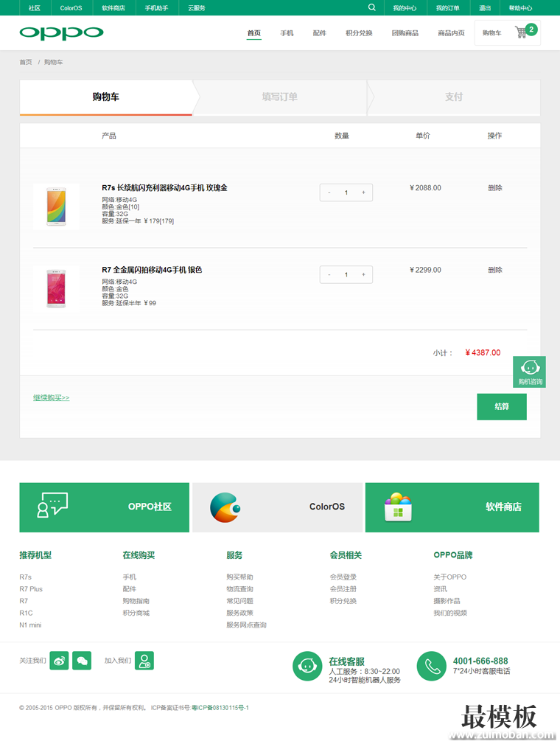Open the 购物指南 footer link
560x744 pixels.
(x=136, y=601)
